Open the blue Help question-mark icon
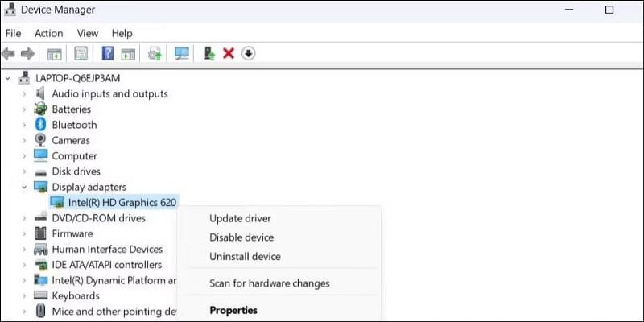This screenshot has height=322, width=644. [108, 53]
